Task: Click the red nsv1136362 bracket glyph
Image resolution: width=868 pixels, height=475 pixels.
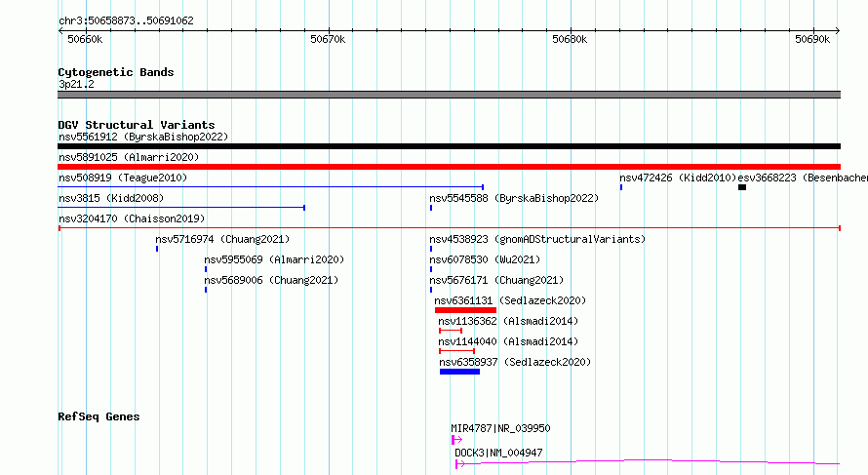Action: (451, 331)
